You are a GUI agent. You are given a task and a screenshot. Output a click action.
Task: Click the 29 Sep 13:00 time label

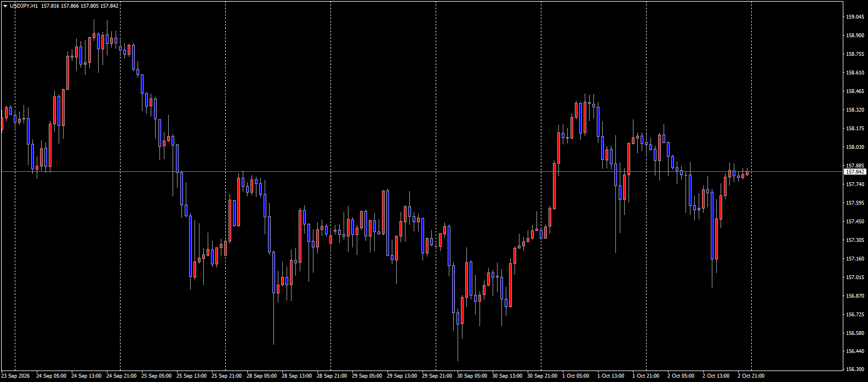tap(402, 376)
